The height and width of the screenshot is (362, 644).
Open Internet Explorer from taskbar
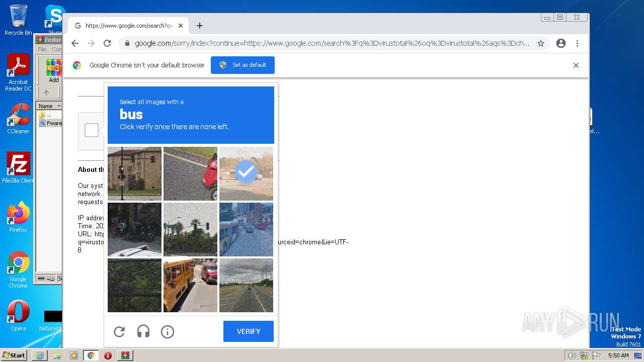pyautogui.click(x=40, y=355)
